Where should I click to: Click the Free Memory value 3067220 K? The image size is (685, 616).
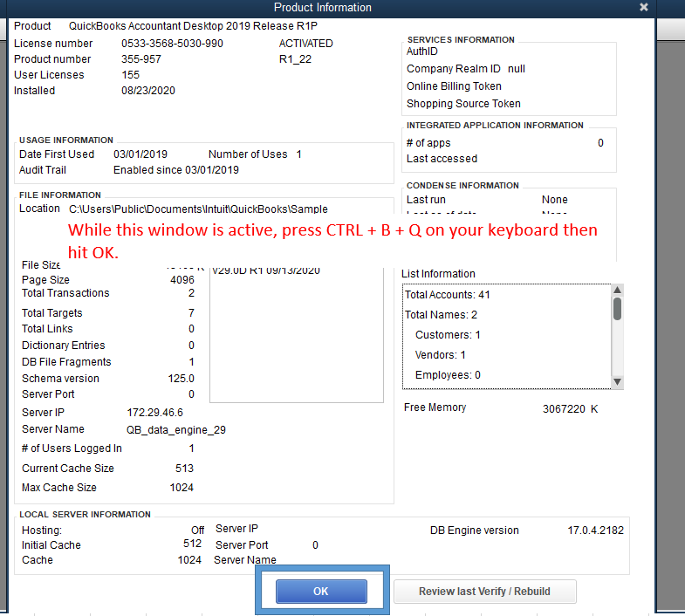570,409
